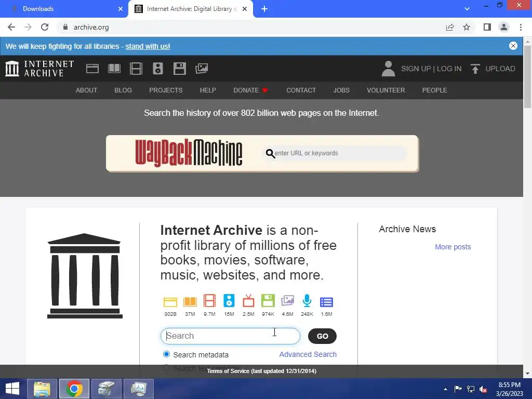Select the 9.7M video collection icon
Screen dimensions: 532x399
pos(209,301)
